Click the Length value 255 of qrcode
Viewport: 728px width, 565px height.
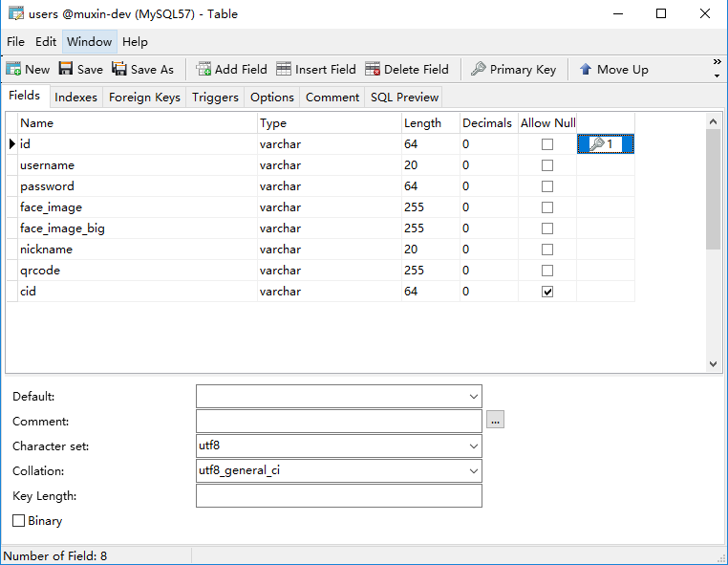(414, 271)
